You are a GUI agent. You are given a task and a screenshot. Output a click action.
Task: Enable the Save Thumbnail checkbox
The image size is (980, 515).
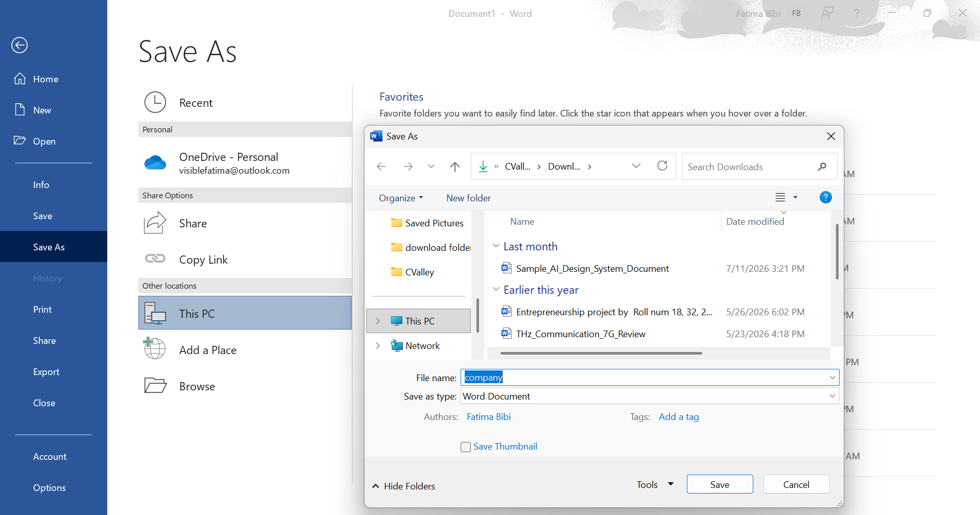(466, 447)
